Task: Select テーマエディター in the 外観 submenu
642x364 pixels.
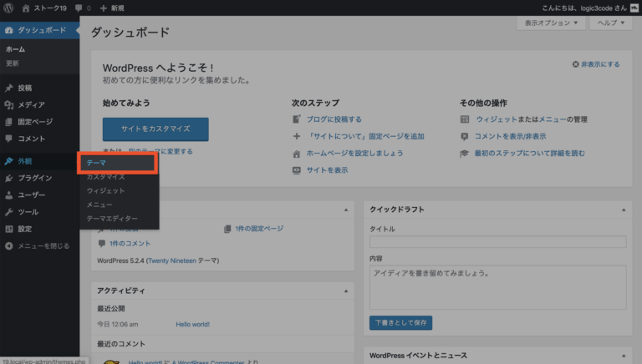Action: [x=112, y=219]
